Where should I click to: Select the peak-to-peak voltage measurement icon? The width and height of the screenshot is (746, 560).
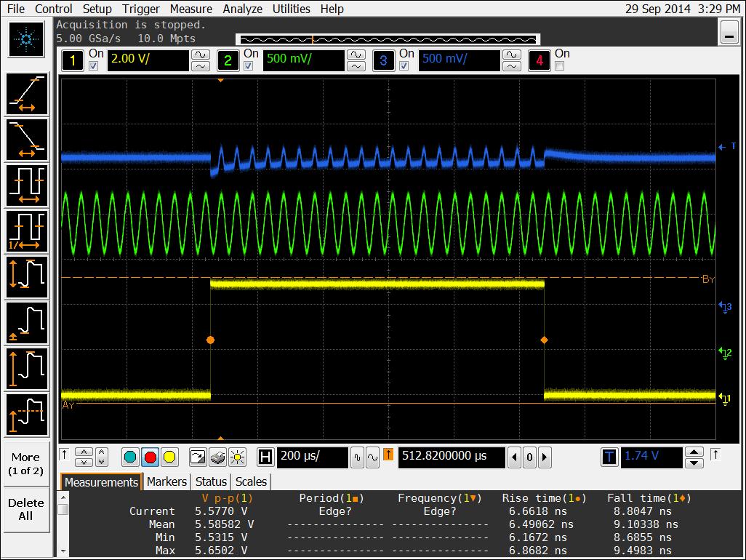click(x=27, y=277)
